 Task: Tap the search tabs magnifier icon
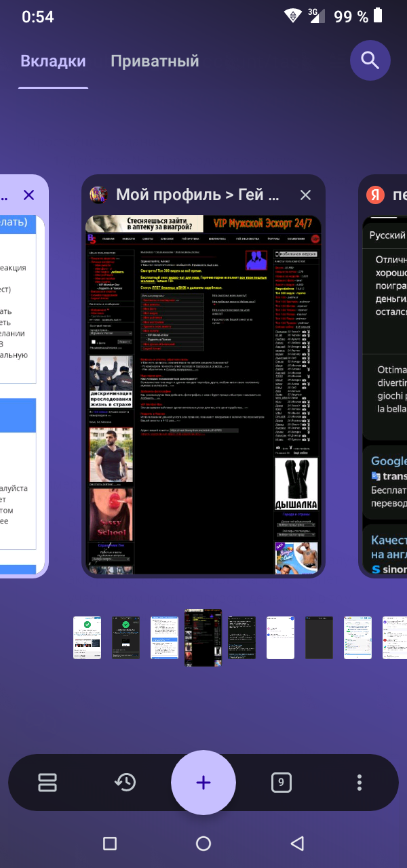(370, 60)
